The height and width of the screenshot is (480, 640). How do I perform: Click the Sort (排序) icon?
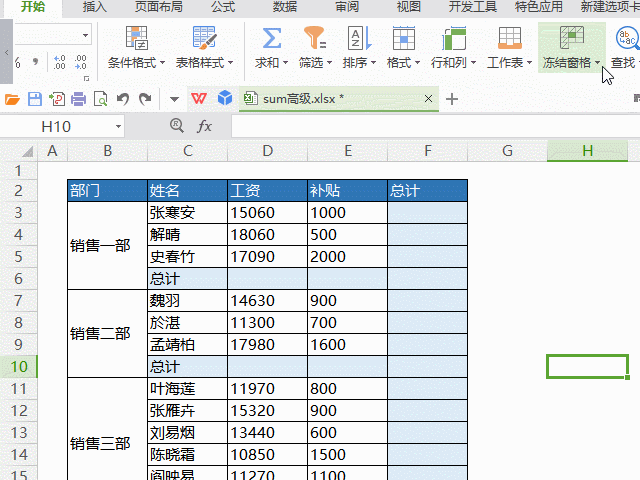click(x=357, y=39)
